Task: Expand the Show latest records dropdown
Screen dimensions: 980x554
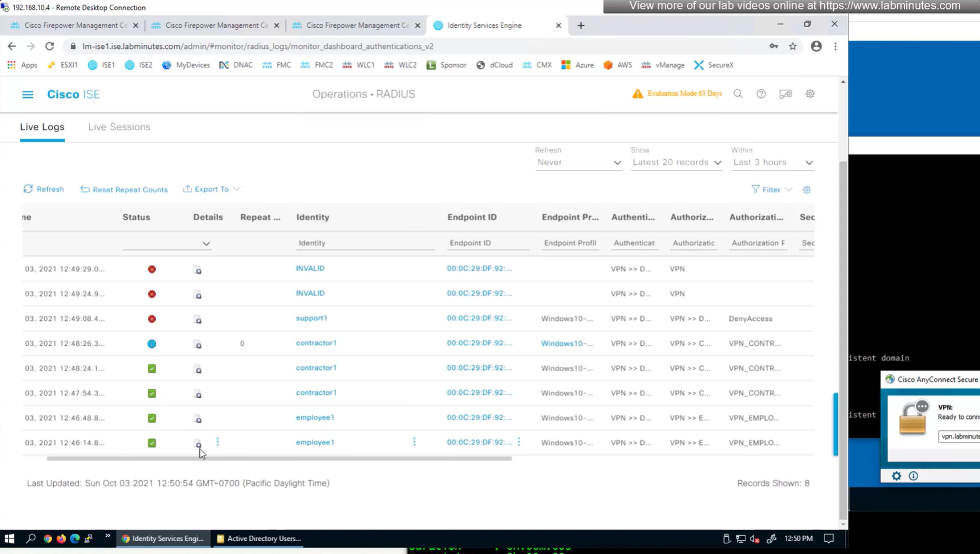Action: point(676,163)
